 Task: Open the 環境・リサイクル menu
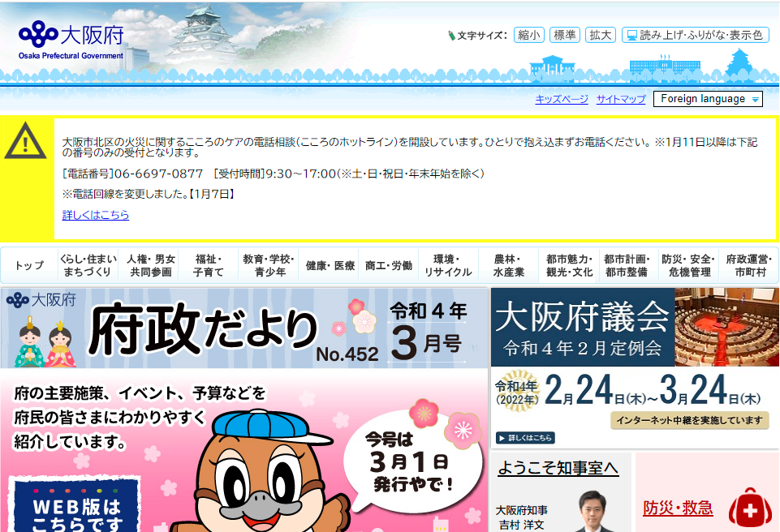point(448,265)
